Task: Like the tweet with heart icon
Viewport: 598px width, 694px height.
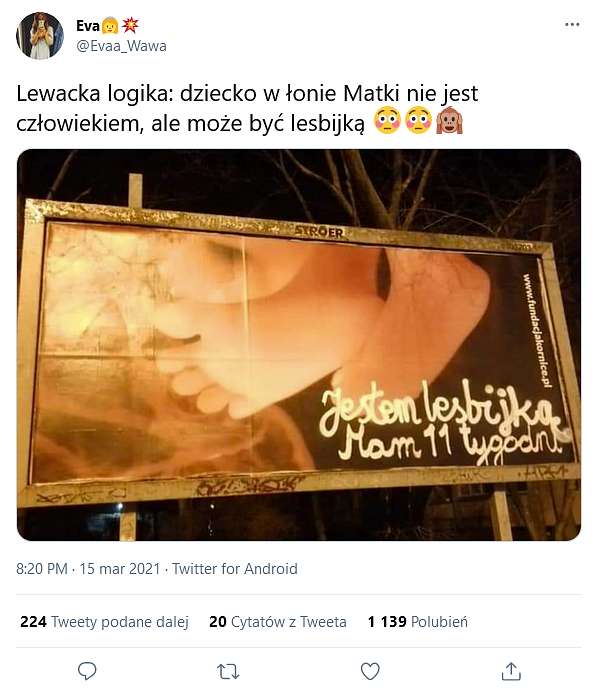Action: 370,671
